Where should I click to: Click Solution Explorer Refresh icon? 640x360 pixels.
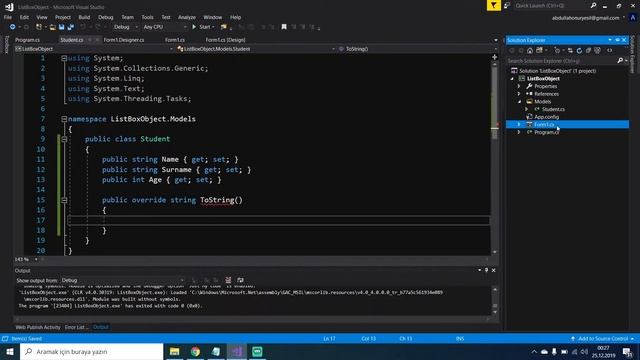[579, 51]
